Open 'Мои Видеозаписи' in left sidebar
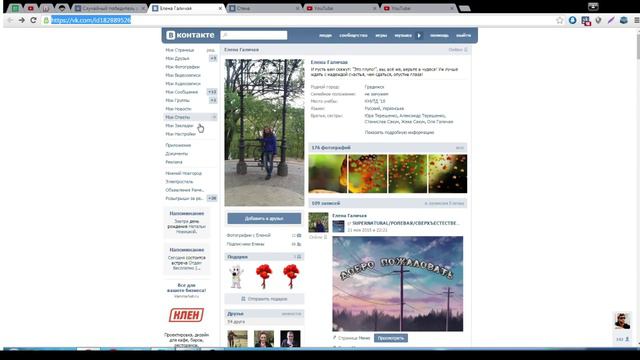This screenshot has width=640, height=360. click(183, 75)
